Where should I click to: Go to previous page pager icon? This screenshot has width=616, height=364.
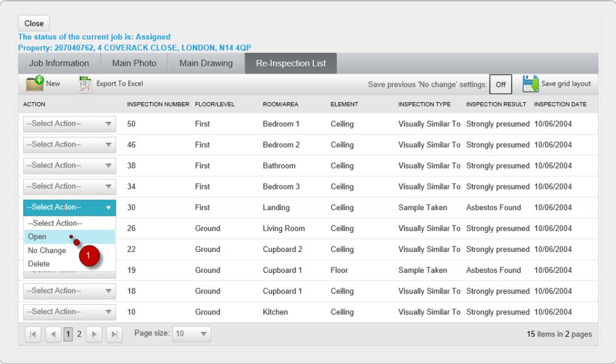[x=53, y=334]
